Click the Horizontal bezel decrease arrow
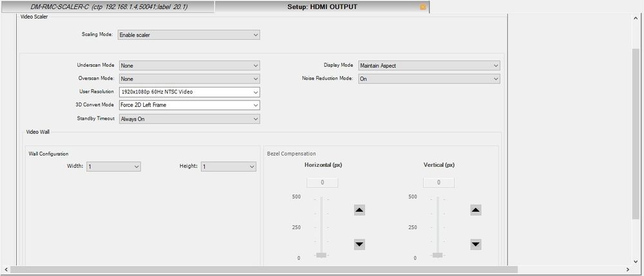 click(x=359, y=244)
